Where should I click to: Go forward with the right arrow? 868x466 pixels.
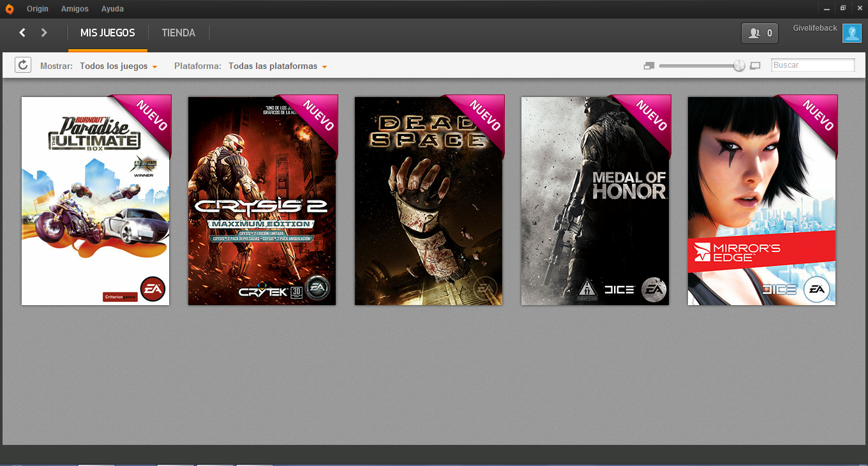44,33
